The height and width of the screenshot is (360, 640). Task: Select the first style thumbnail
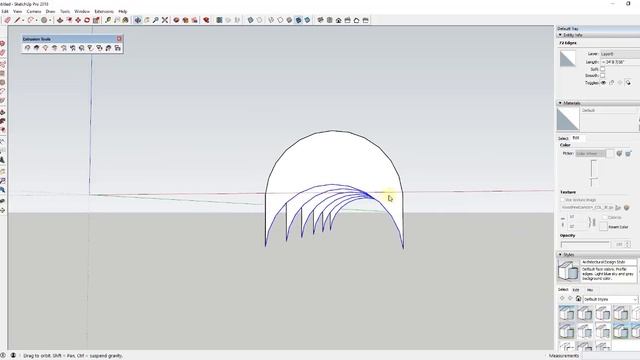[x=567, y=313]
